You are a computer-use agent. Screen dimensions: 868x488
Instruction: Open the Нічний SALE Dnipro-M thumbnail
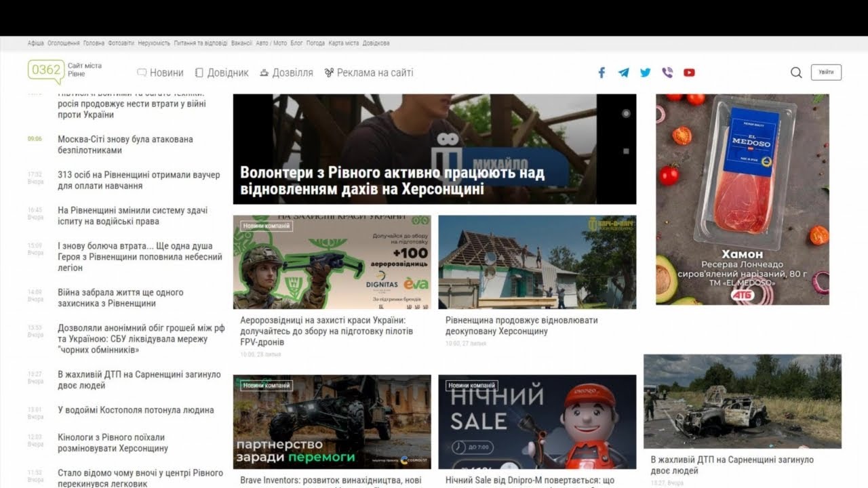[x=537, y=422]
